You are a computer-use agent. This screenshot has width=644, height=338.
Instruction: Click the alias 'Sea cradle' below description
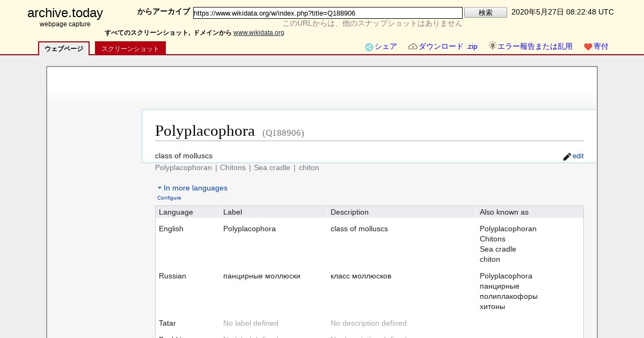pyautogui.click(x=272, y=168)
